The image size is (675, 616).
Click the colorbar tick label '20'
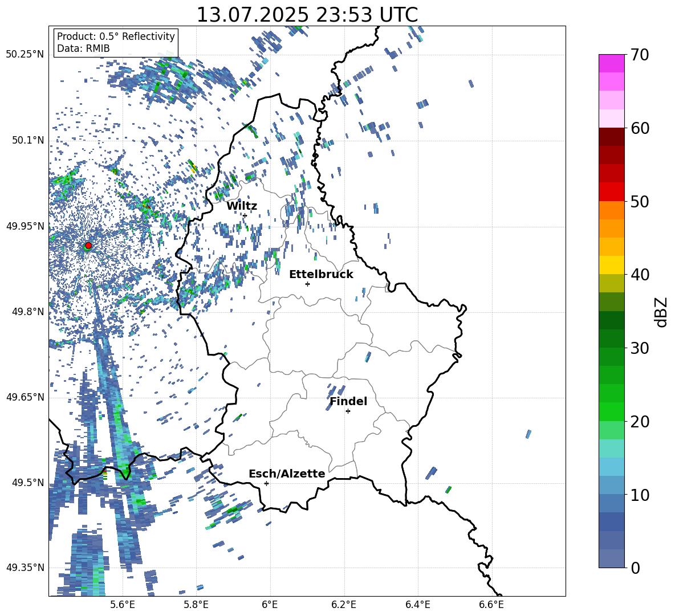click(x=640, y=421)
